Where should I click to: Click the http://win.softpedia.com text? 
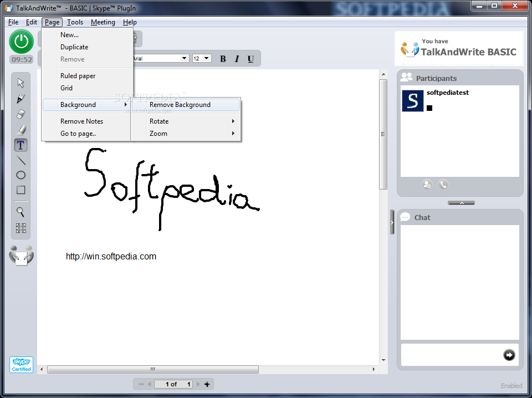tap(111, 257)
